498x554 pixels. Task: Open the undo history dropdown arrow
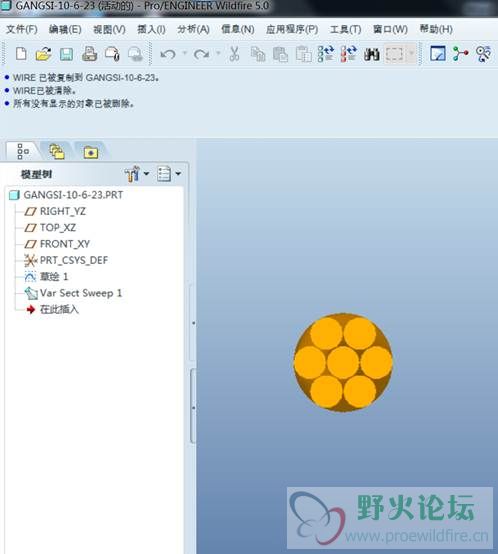click(x=185, y=53)
